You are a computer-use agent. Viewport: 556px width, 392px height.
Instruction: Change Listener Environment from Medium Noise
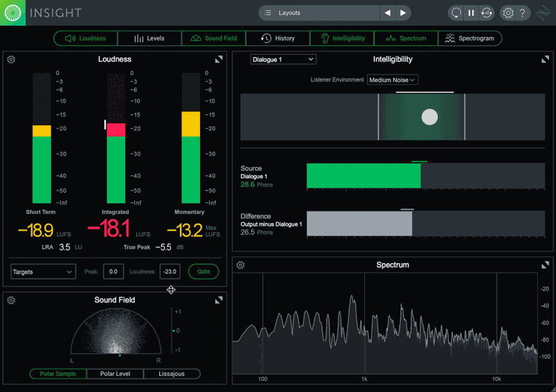(393, 80)
